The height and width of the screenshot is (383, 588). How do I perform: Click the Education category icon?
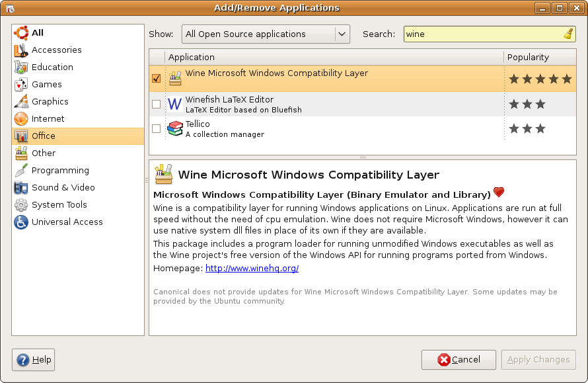21,67
